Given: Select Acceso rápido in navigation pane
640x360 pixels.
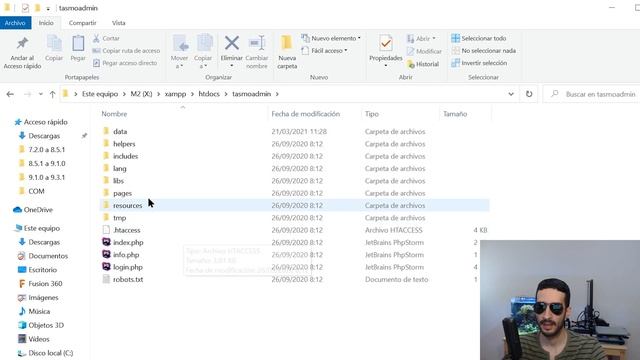Looking at the screenshot, I should (x=41, y=122).
